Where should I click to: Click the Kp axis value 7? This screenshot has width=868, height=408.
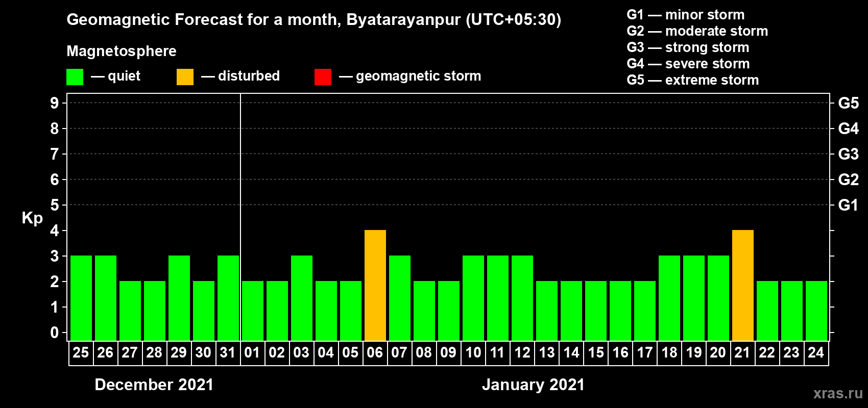55,154
